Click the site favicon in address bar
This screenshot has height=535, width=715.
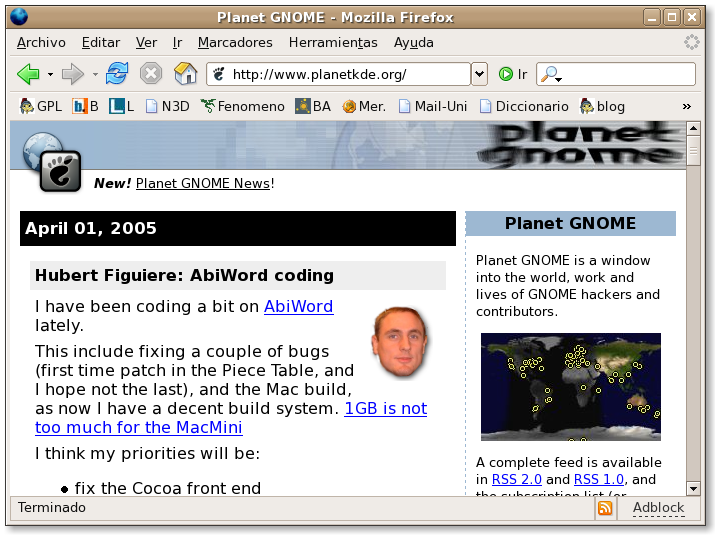219,74
